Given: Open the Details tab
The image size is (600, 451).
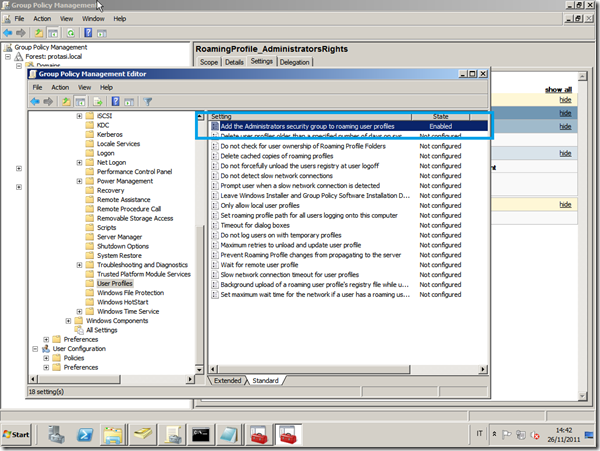Looking at the screenshot, I should [234, 62].
